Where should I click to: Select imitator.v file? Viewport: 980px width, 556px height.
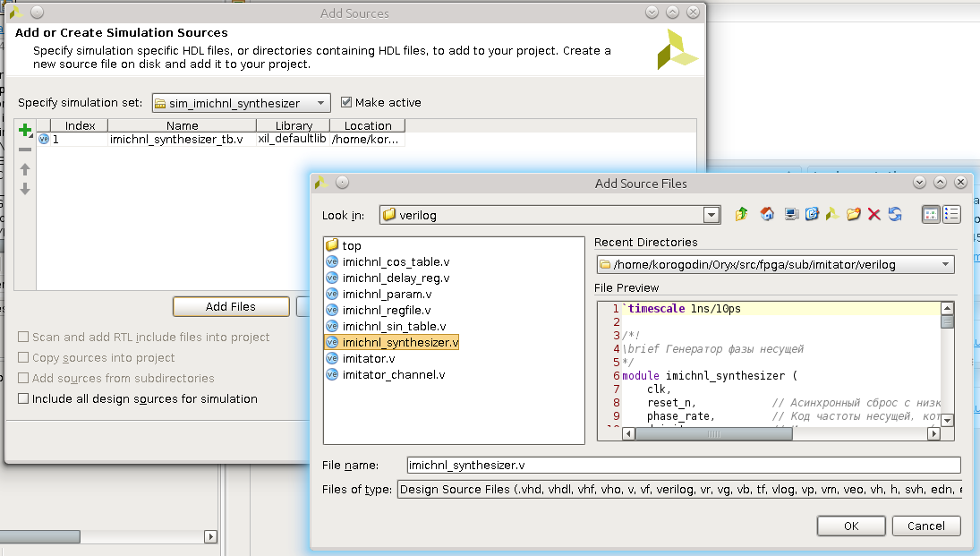(361, 358)
